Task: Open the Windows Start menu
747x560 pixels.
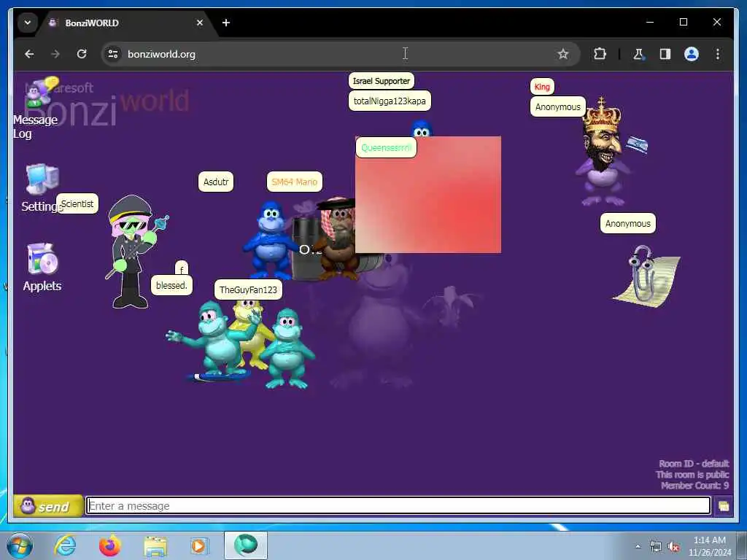Action: (20, 545)
